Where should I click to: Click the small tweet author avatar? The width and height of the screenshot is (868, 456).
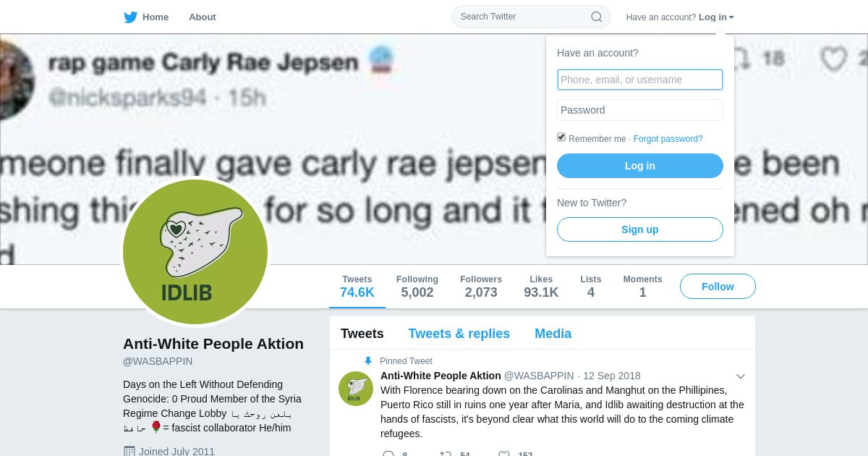(356, 389)
